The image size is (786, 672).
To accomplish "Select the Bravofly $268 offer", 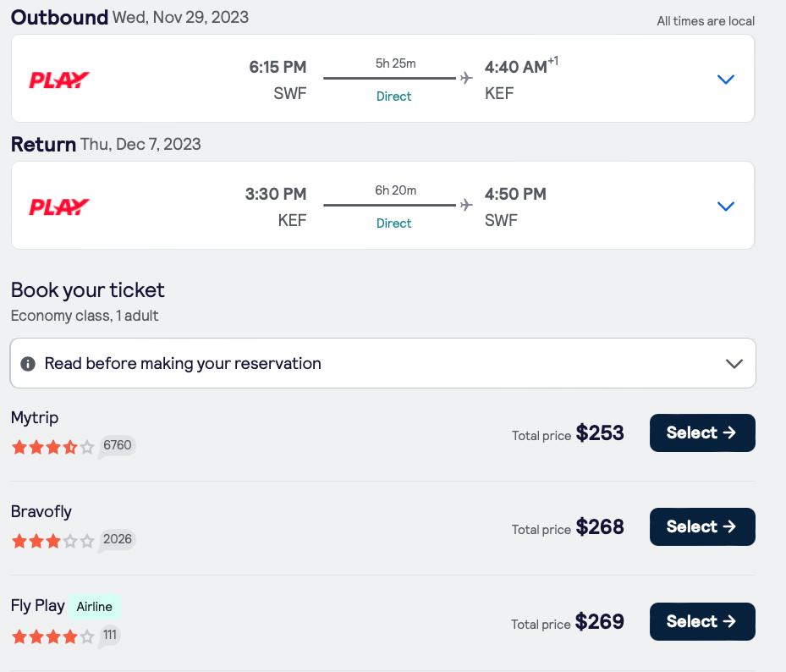I will (x=701, y=527).
